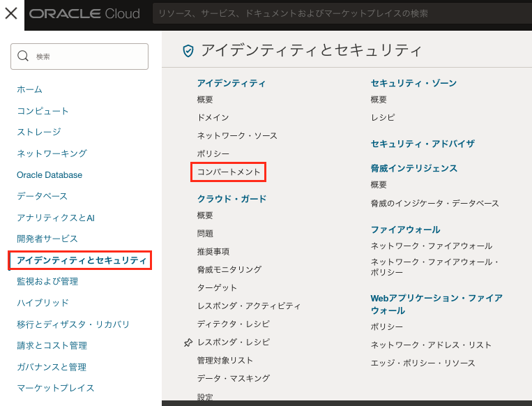532x406 pixels.
Task: Open 脅威のインジケータ・データベース link
Action: (x=434, y=203)
